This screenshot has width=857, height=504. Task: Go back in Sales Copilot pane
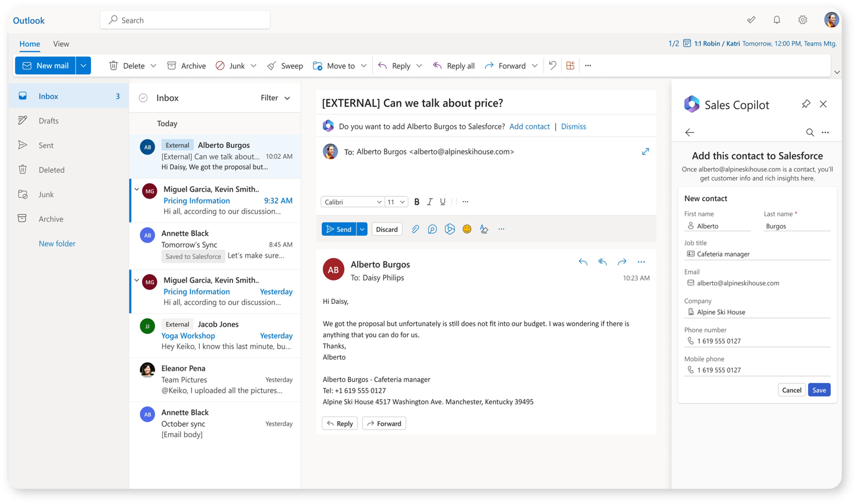(689, 133)
